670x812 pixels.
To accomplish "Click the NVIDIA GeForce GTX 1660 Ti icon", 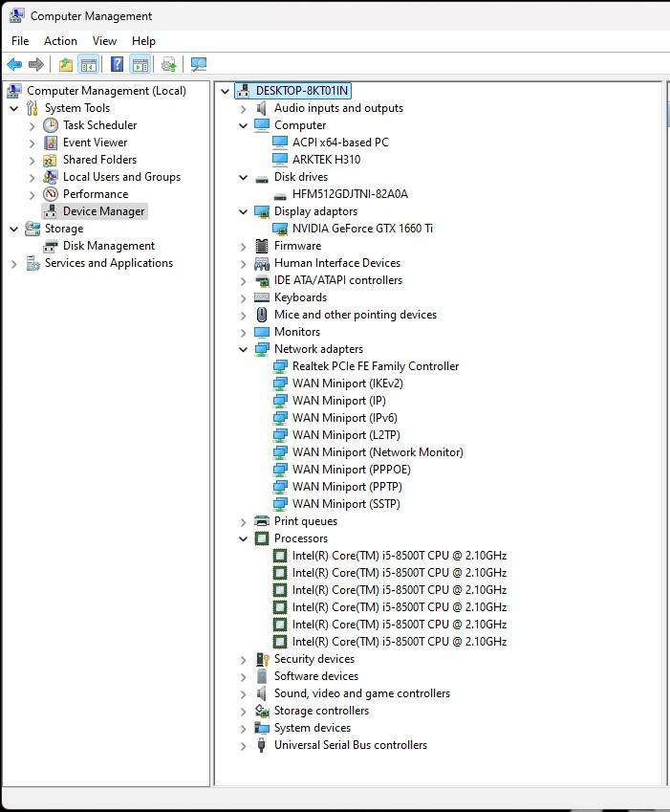I will [280, 229].
